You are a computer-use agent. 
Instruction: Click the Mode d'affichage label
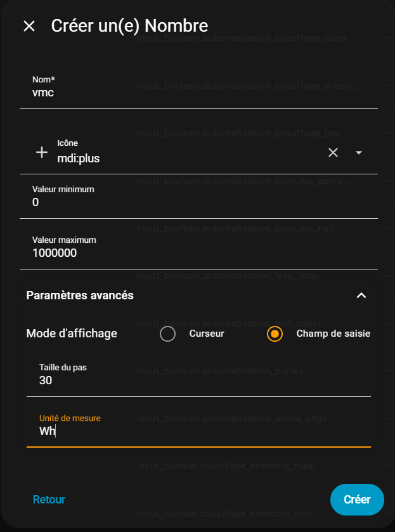pos(72,334)
